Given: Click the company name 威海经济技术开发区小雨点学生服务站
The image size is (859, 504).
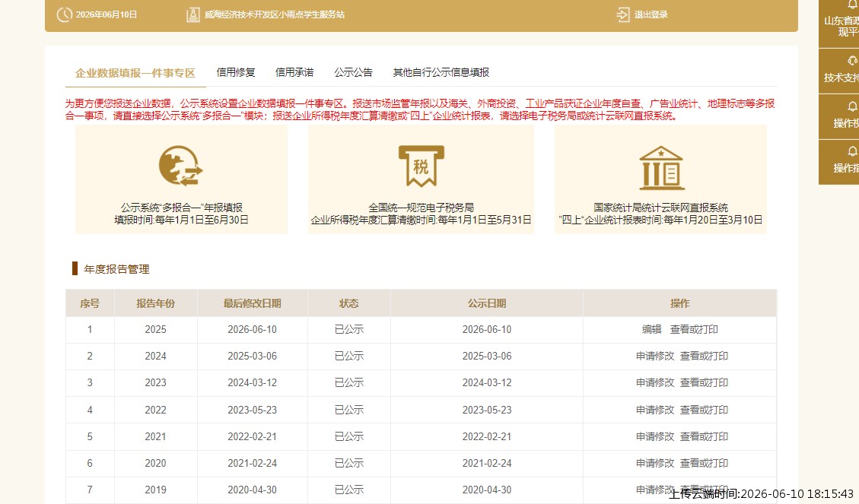Looking at the screenshot, I should coord(275,14).
